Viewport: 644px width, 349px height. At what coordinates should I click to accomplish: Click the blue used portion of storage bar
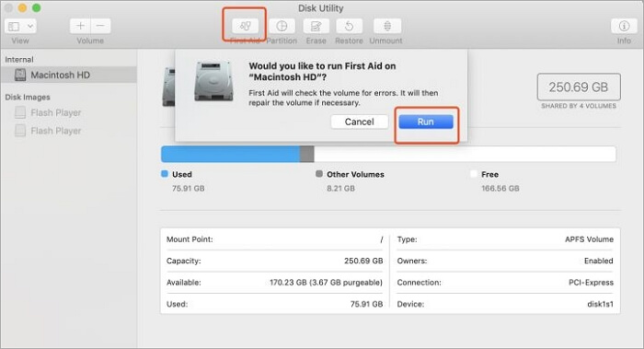(230, 154)
